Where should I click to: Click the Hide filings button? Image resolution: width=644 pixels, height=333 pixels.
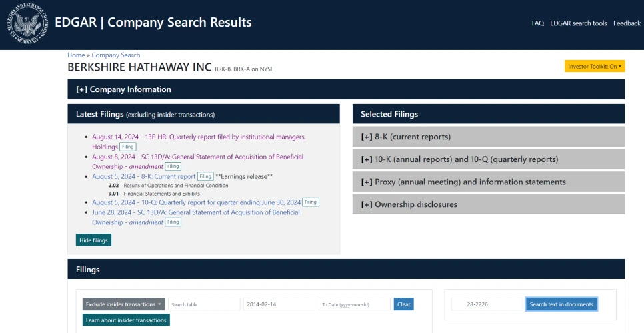pos(93,240)
